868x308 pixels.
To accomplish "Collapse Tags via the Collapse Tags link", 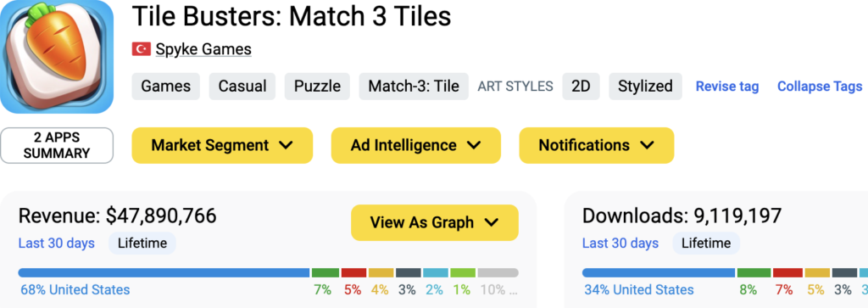I will [820, 87].
